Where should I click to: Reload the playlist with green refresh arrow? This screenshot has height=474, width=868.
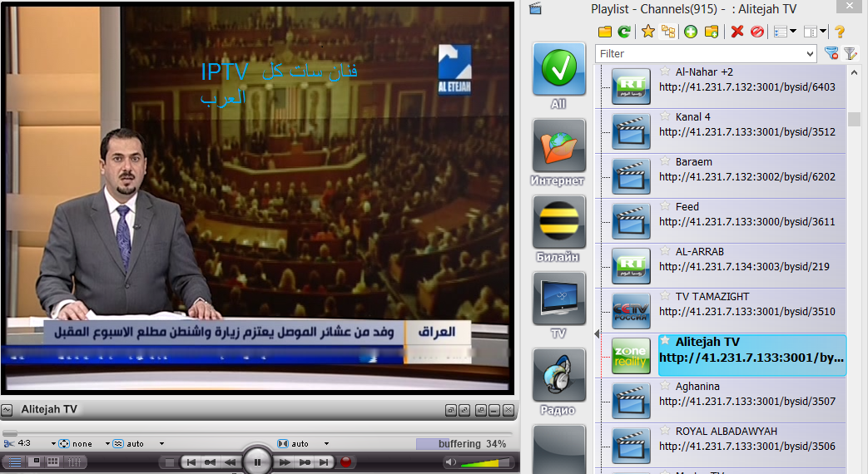624,32
